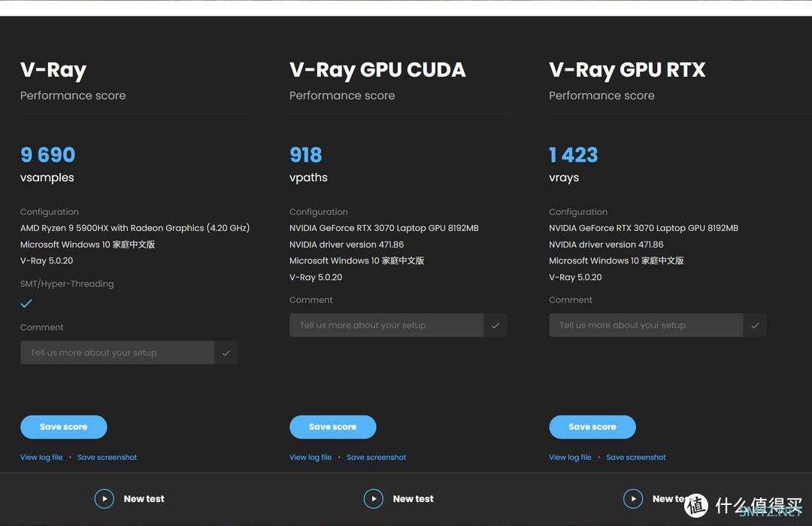
Task: Save screenshot of V-Ray GPU RTX result
Action: pyautogui.click(x=636, y=457)
